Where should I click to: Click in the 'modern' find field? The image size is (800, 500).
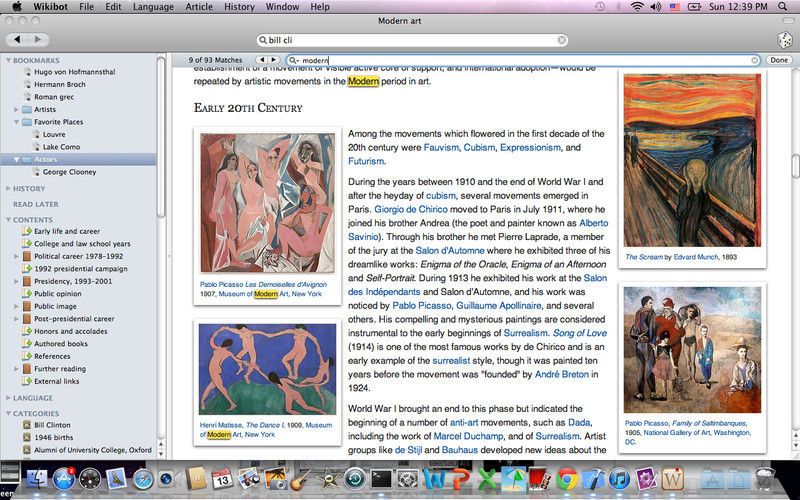[x=524, y=60]
